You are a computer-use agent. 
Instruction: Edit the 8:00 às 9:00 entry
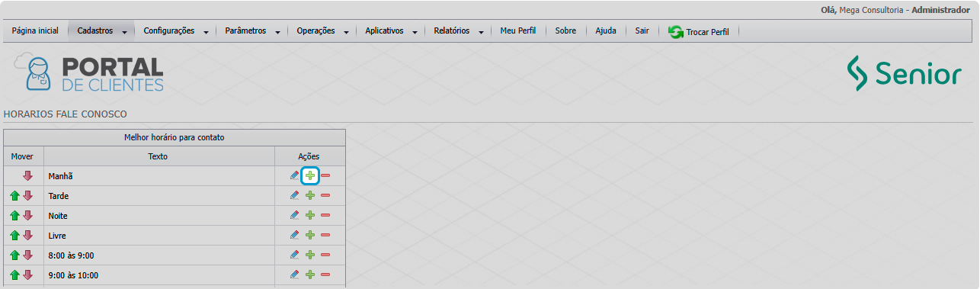coord(295,255)
